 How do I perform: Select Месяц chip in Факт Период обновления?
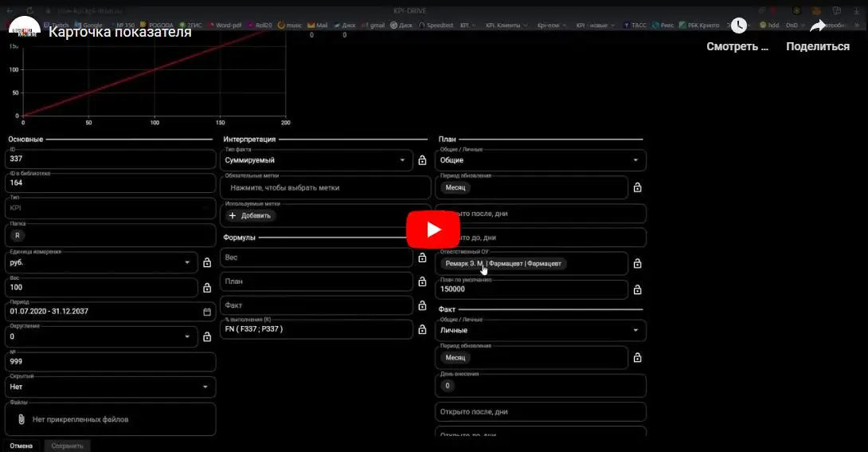pyautogui.click(x=456, y=358)
